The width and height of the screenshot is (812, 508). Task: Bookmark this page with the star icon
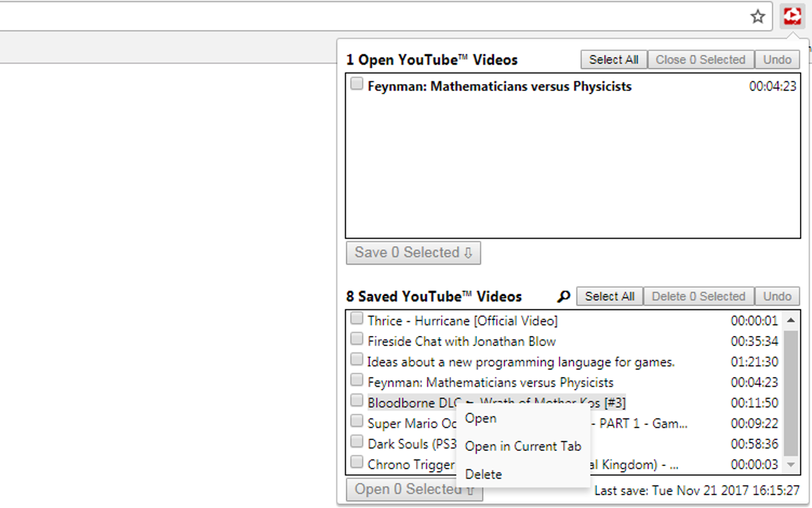(x=758, y=17)
